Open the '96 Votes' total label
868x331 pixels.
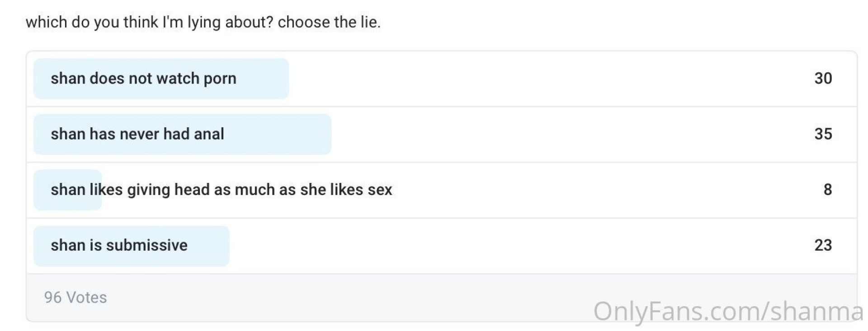[x=75, y=298]
